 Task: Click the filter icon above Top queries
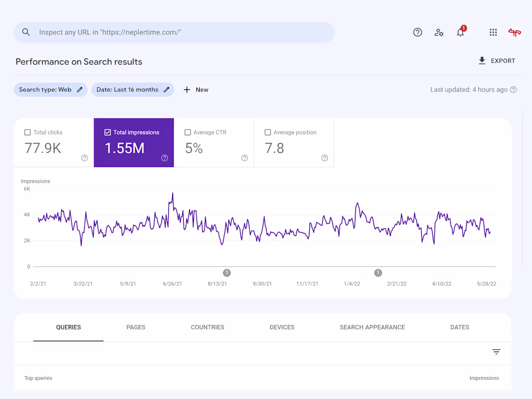(496, 352)
